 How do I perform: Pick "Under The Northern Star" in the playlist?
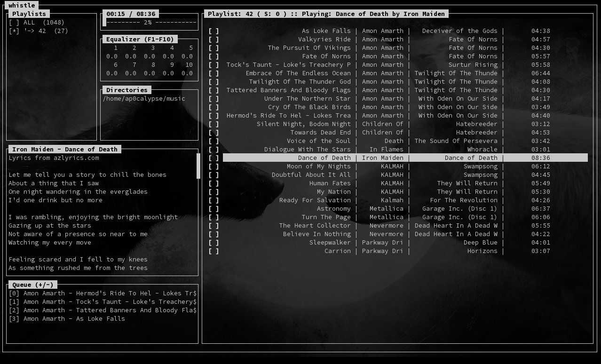point(308,99)
